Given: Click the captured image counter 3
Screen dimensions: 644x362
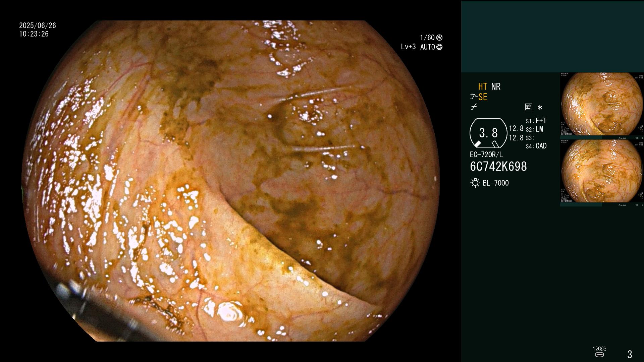Looking at the screenshot, I should click(630, 354).
